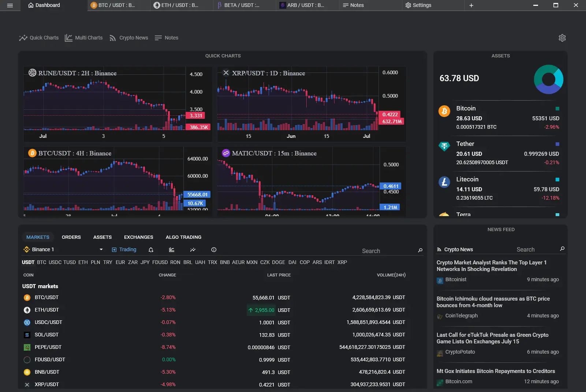The image size is (586, 392).
Task: Click the ETH/USDT coin icon in the markets list
Action: tap(27, 310)
